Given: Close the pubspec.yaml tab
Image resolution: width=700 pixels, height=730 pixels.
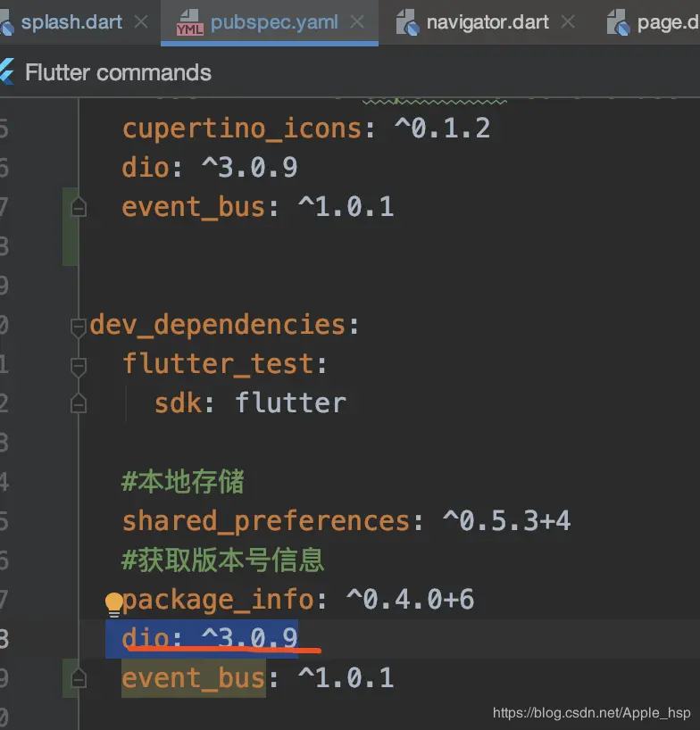Looking at the screenshot, I should tap(357, 22).
